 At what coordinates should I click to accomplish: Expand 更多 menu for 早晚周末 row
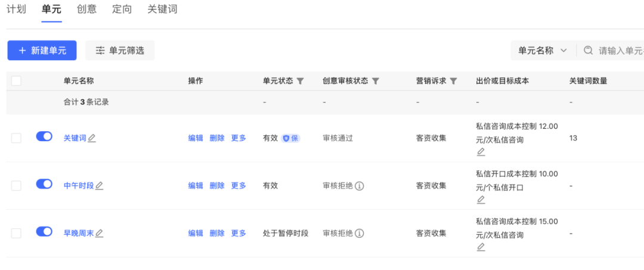pos(239,234)
